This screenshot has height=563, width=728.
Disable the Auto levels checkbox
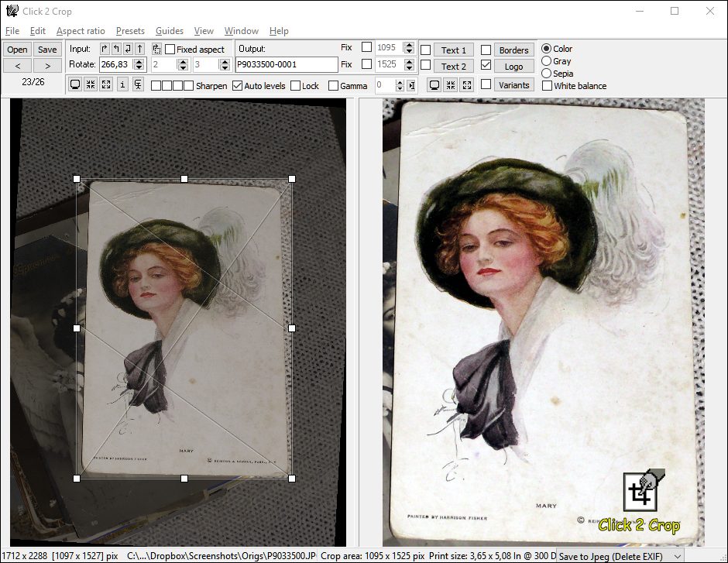(237, 84)
